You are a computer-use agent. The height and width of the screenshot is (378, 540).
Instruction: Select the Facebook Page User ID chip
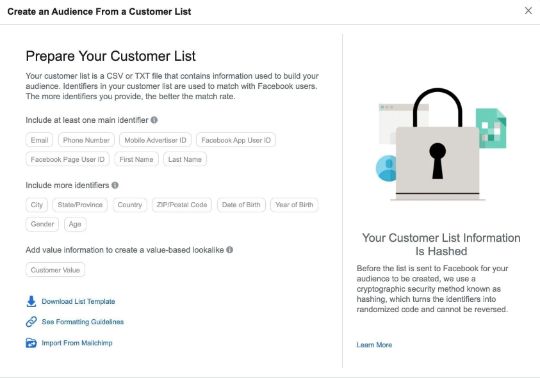click(68, 159)
